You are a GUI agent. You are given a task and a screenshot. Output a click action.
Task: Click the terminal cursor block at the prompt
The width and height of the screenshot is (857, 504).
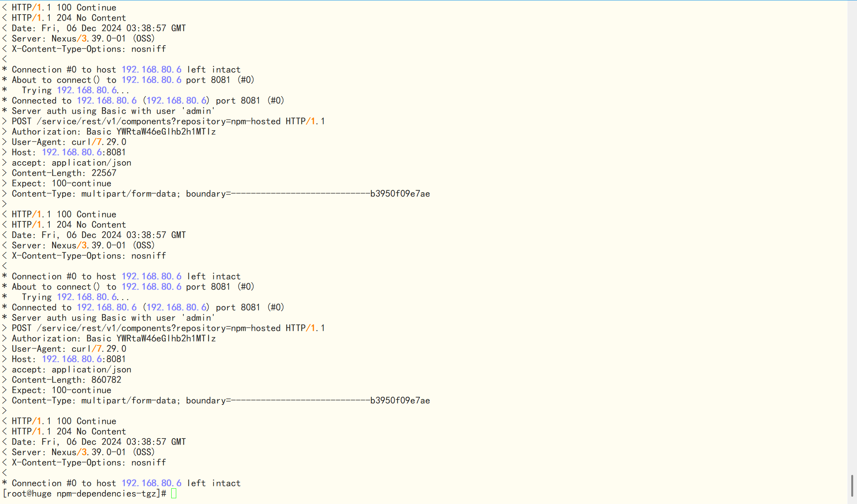(x=174, y=493)
